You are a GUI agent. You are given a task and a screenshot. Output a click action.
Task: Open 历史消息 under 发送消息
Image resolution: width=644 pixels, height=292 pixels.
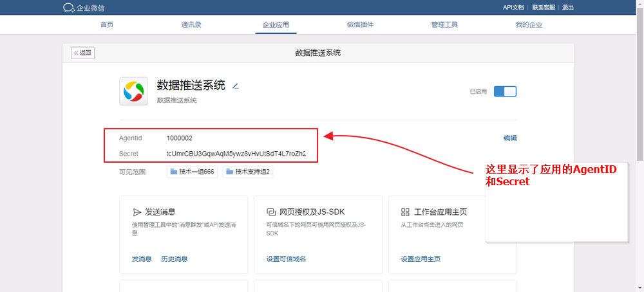(174, 259)
